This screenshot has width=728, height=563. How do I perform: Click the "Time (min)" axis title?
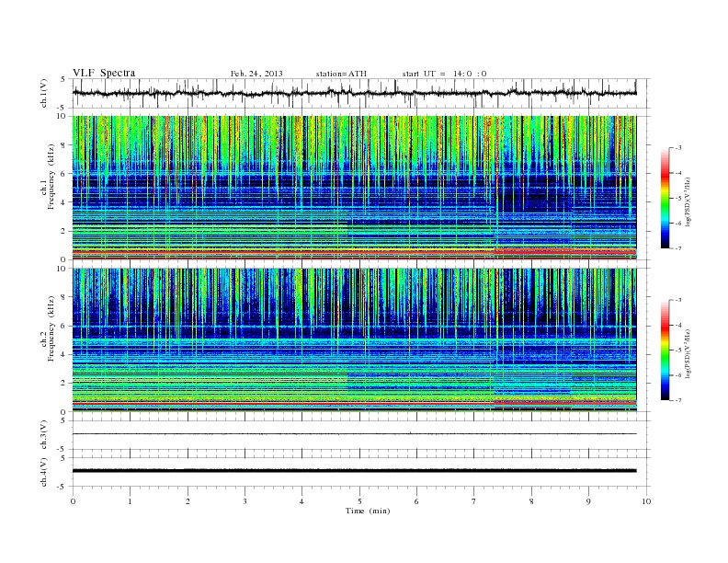pos(368,511)
